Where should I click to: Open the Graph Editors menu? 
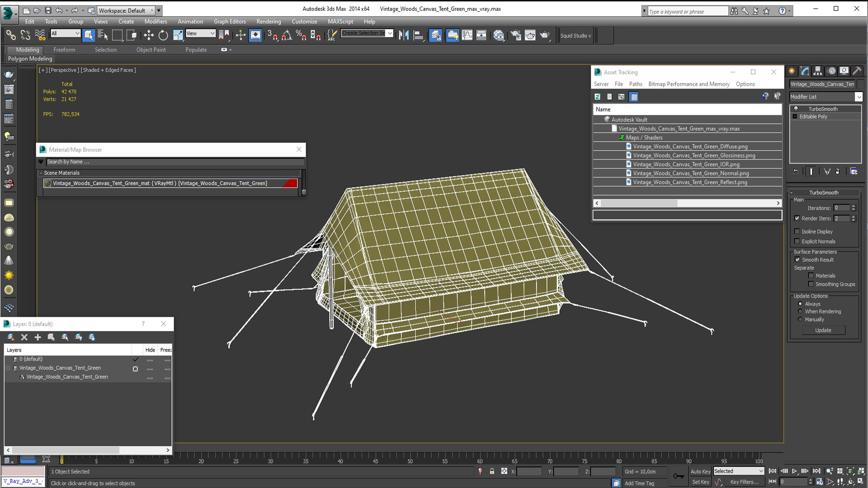click(230, 21)
